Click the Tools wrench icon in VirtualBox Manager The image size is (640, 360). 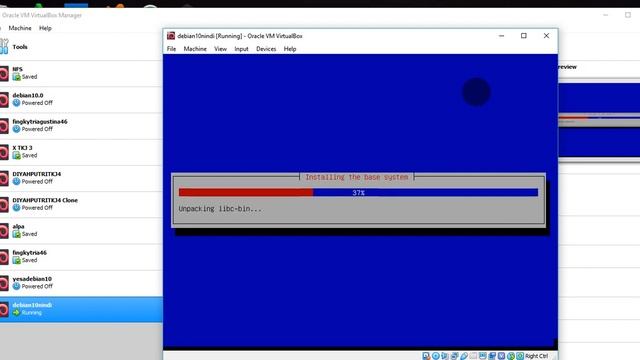pyautogui.click(x=4, y=47)
